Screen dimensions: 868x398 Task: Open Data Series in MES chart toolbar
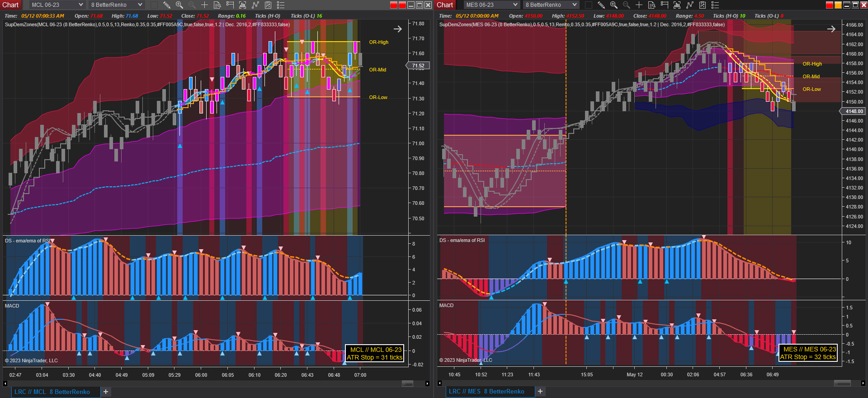(677, 5)
